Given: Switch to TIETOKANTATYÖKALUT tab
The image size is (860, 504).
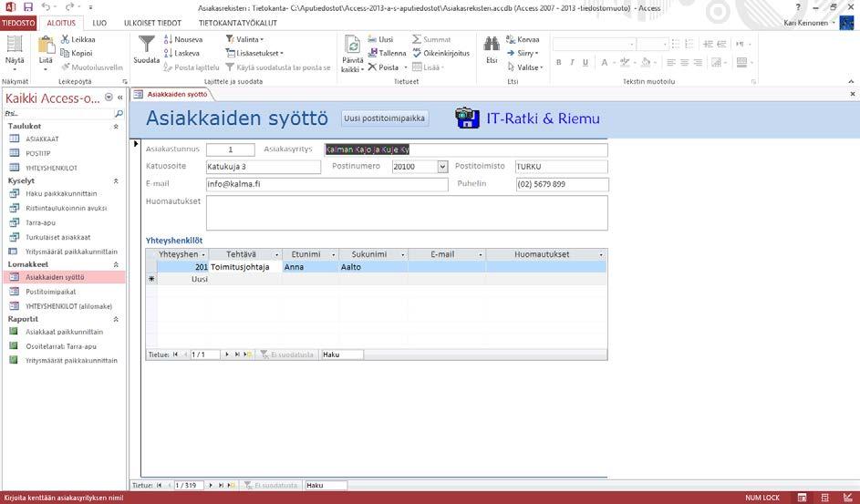Looking at the screenshot, I should click(x=237, y=23).
